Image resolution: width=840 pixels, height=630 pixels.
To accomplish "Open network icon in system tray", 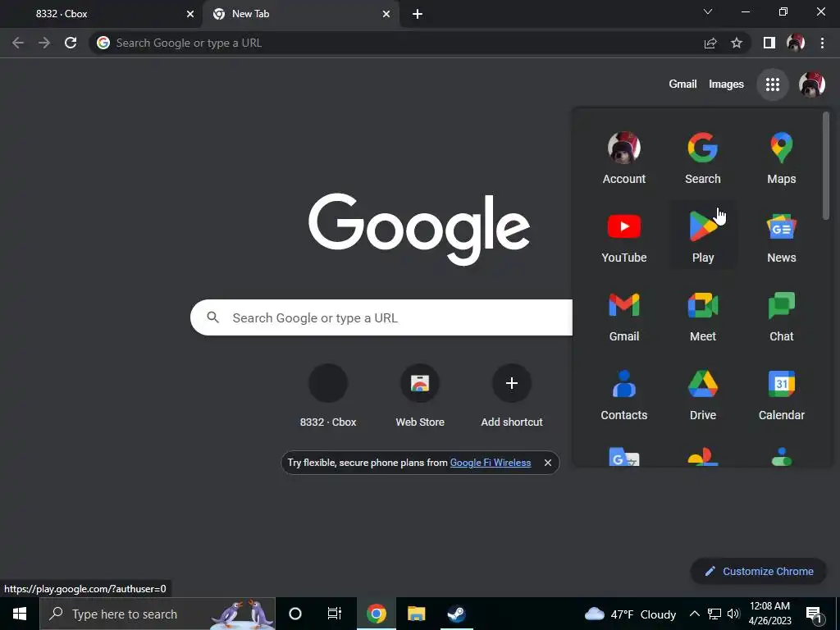I will [714, 614].
